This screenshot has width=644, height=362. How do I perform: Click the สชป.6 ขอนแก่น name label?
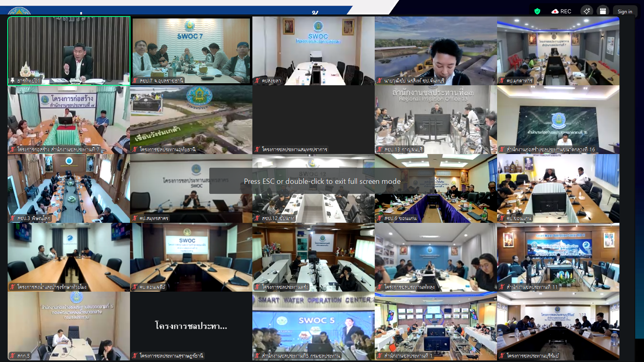[400, 218]
